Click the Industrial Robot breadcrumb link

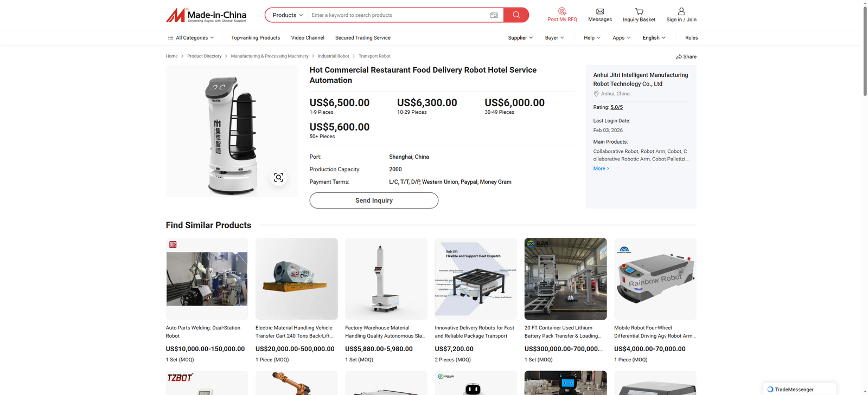pyautogui.click(x=333, y=56)
